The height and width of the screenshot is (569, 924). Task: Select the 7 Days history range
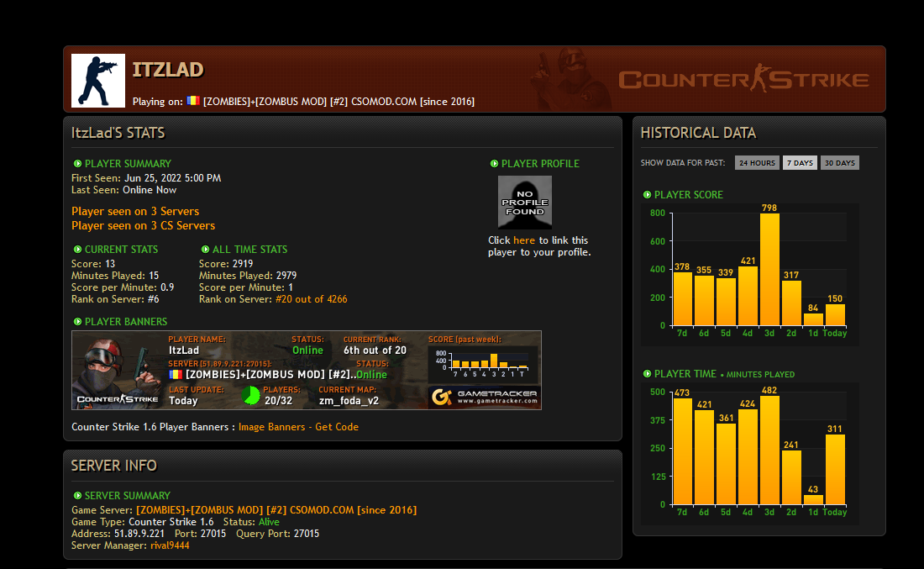click(x=800, y=163)
